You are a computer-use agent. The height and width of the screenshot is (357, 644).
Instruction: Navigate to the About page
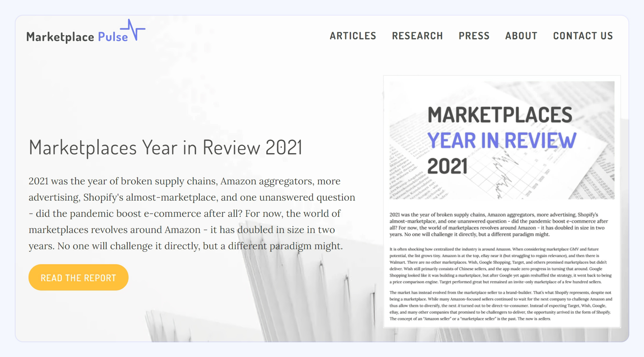(x=521, y=36)
